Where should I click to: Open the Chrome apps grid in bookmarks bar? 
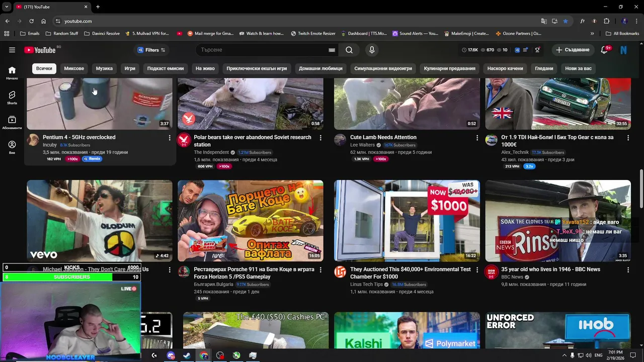7,33
